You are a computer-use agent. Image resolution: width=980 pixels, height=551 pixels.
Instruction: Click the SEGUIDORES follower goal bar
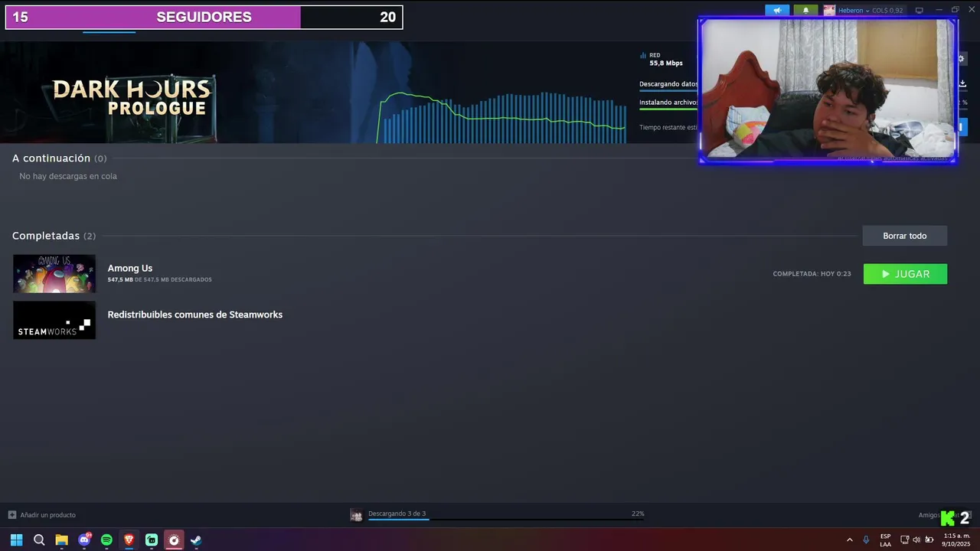[x=204, y=17]
